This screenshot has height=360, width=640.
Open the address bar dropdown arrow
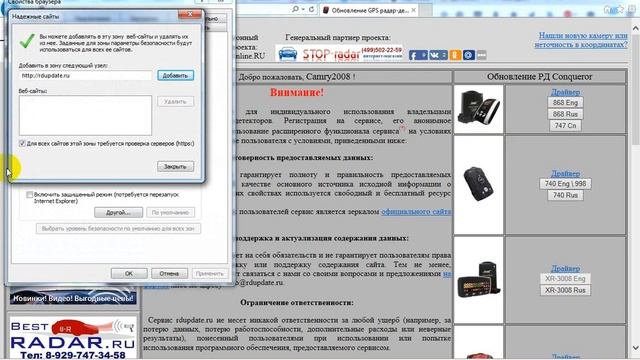303,9
